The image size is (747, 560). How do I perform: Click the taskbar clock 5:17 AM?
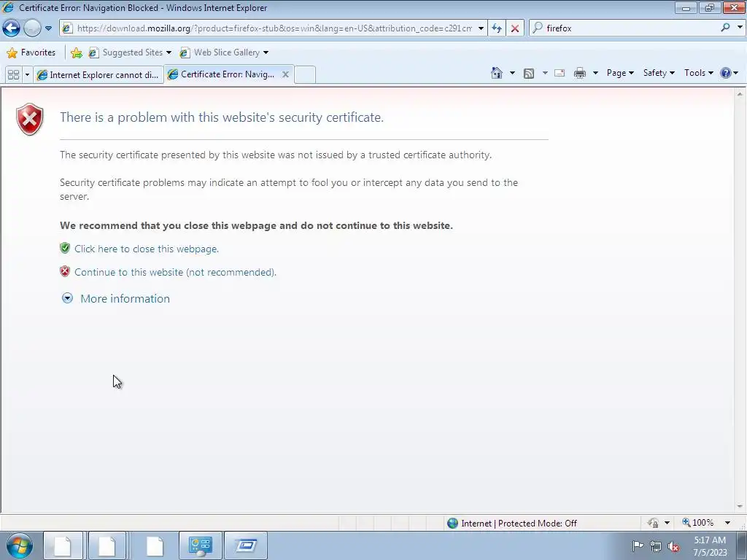[710, 546]
